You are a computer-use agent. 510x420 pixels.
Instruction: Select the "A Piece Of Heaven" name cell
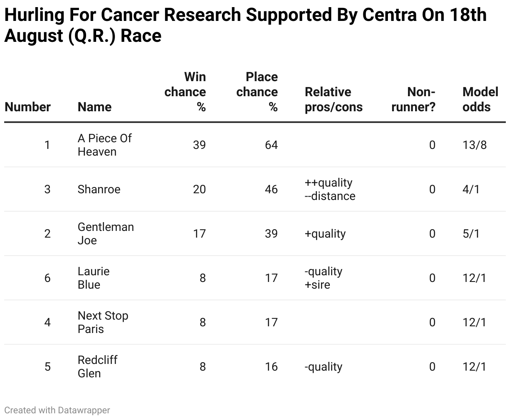(x=105, y=145)
